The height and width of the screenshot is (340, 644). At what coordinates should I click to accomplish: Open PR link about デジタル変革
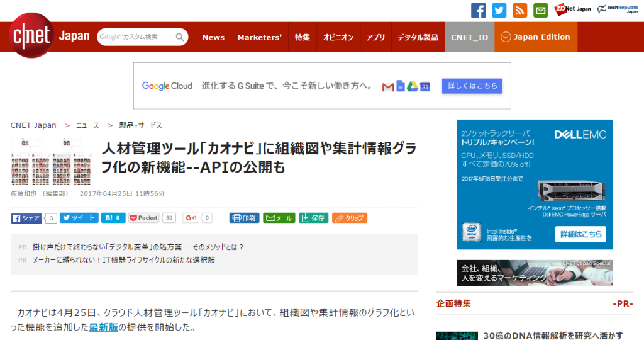point(138,247)
